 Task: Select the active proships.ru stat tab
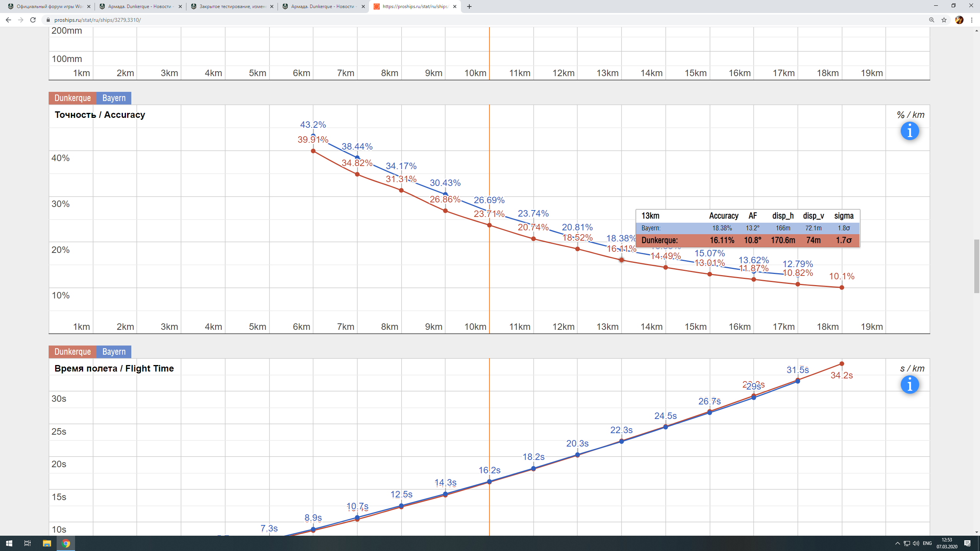coord(415,7)
